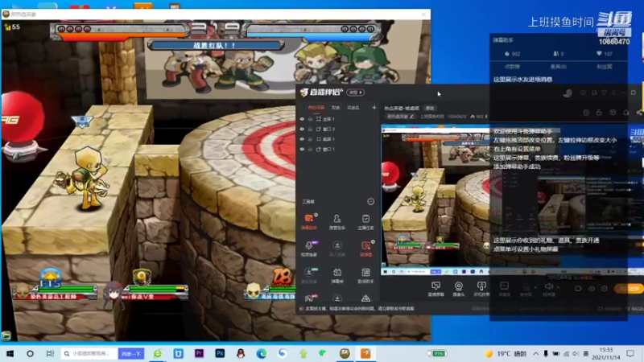The width and height of the screenshot is (644, 362).
Task: Toggle the lock on 窗口 2 source
Action: (310, 130)
